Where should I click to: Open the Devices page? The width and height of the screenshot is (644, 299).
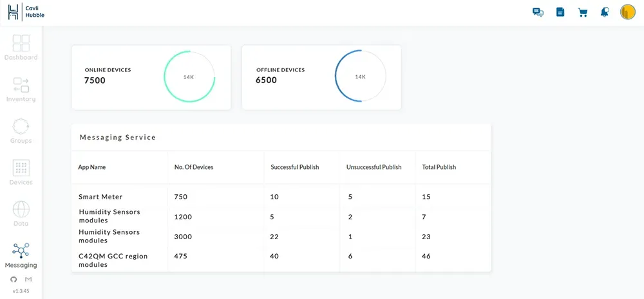pos(21,172)
